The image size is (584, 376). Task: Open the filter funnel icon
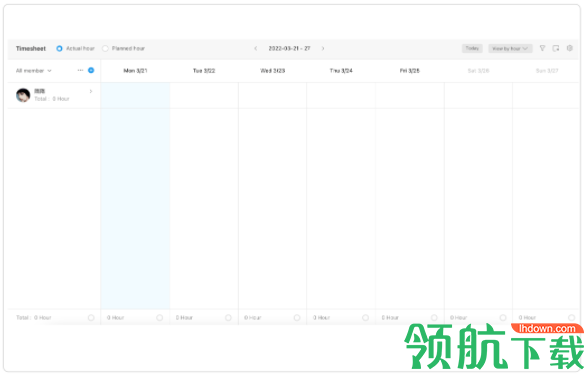pyautogui.click(x=543, y=48)
